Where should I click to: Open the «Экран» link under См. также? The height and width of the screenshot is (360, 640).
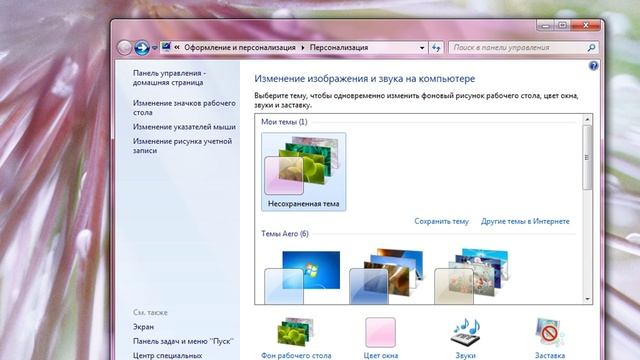tap(143, 327)
